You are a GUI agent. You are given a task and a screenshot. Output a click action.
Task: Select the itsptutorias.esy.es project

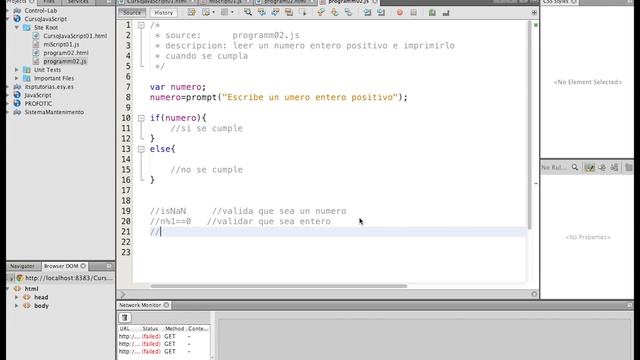click(x=49, y=87)
